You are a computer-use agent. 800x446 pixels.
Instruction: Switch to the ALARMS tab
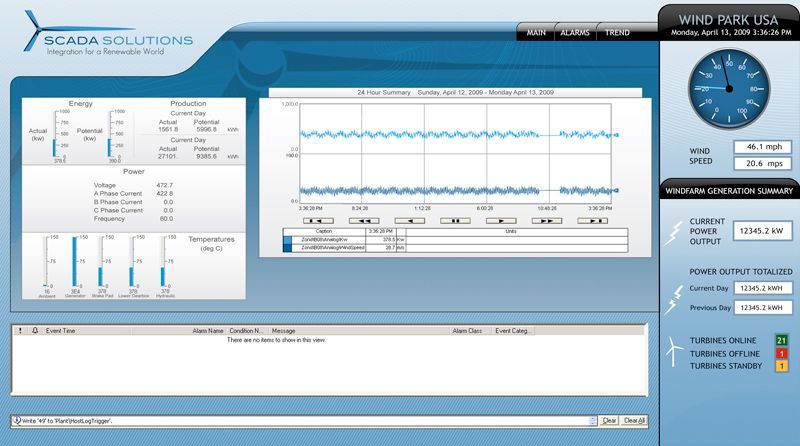574,33
